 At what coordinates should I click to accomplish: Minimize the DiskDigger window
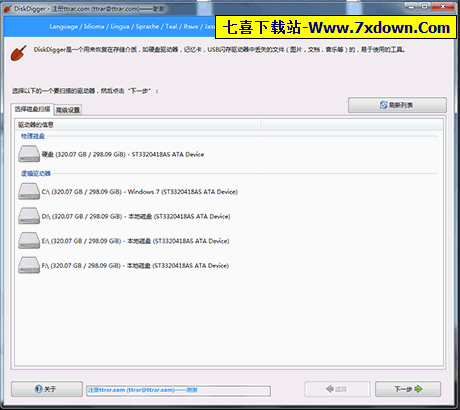(412, 7)
